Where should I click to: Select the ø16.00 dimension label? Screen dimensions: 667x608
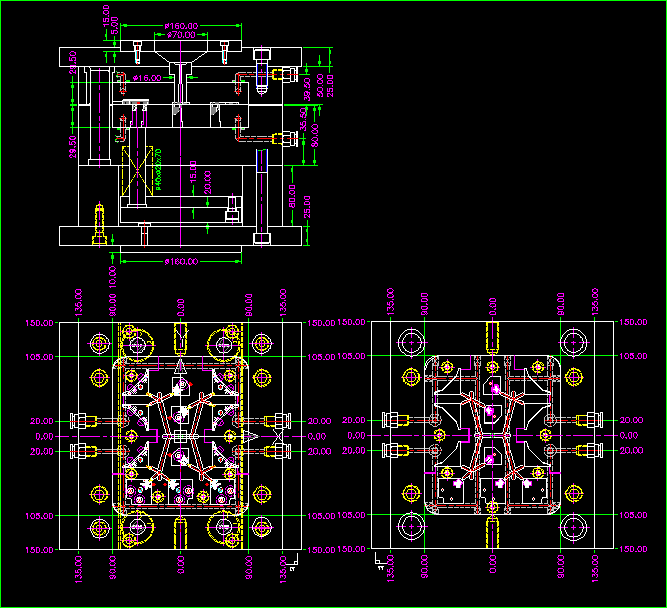147,77
